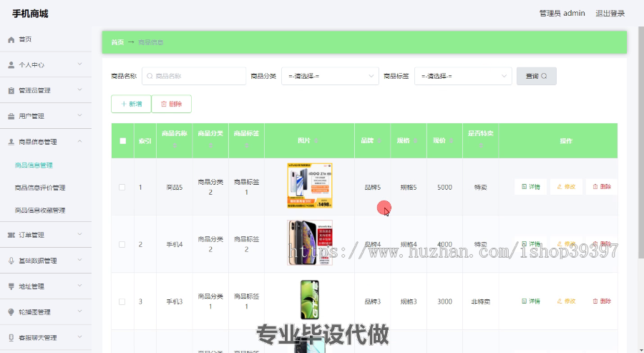644x353 pixels.
Task: Click 修改 for row 手机3
Action: pos(566,301)
